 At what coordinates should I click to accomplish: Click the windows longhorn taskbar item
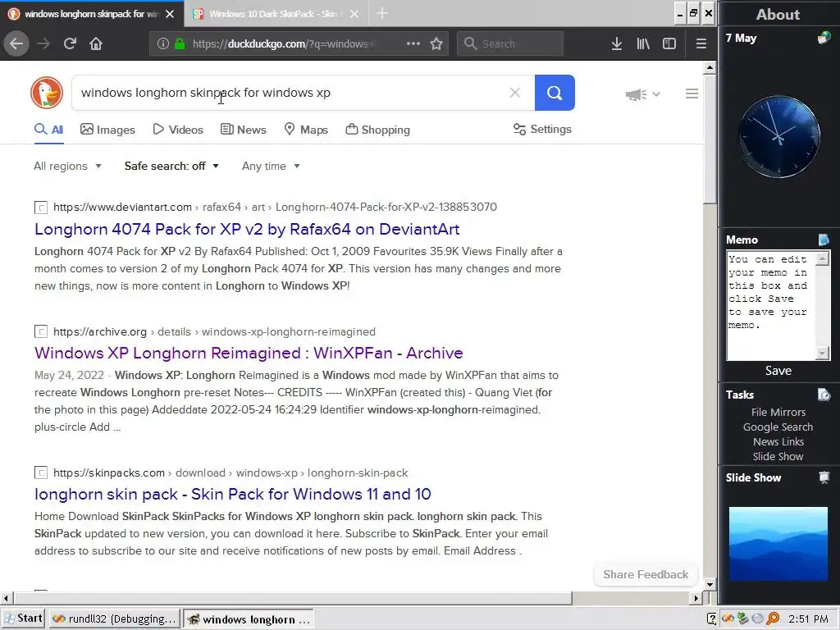click(x=249, y=619)
